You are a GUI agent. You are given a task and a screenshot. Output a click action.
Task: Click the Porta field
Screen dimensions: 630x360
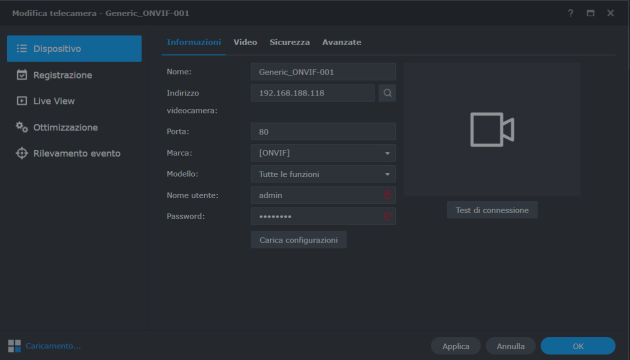coord(323,132)
